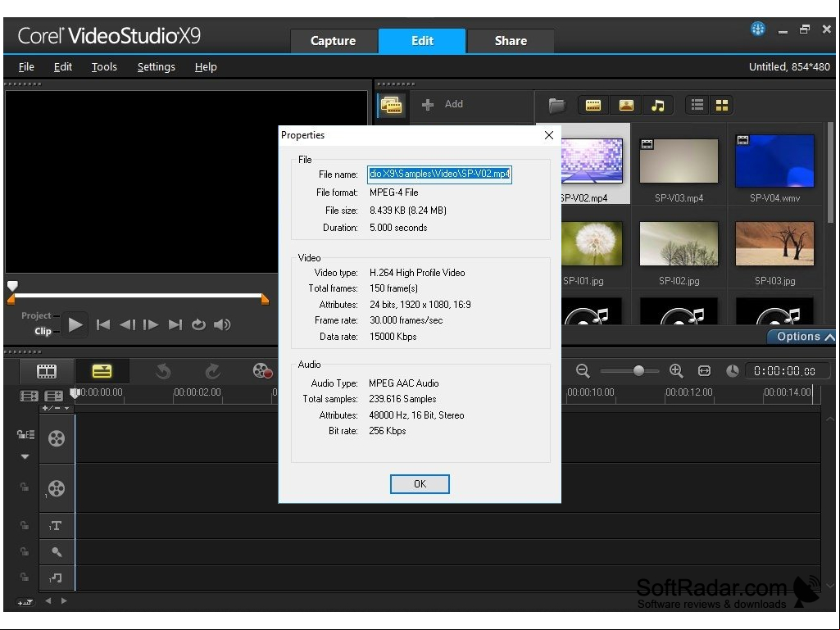Viewport: 840px width, 630px height.
Task: Click OK in Properties dialog
Action: pyautogui.click(x=420, y=483)
